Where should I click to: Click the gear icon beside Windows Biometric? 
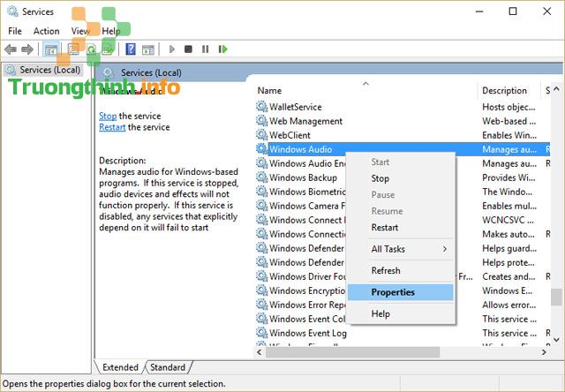tap(261, 192)
